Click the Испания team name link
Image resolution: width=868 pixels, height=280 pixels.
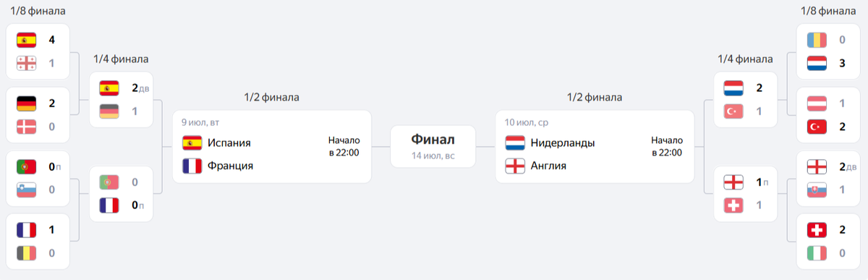[229, 143]
